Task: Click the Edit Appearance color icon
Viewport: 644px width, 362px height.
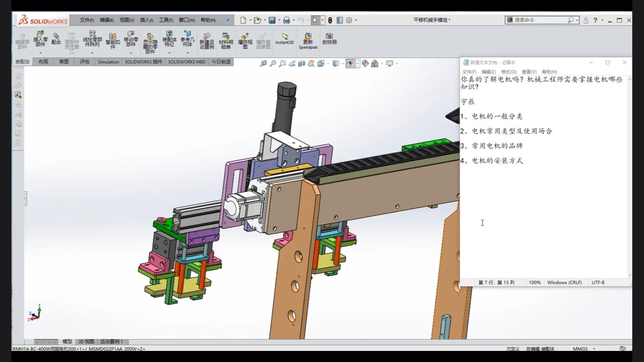Action: point(365,63)
